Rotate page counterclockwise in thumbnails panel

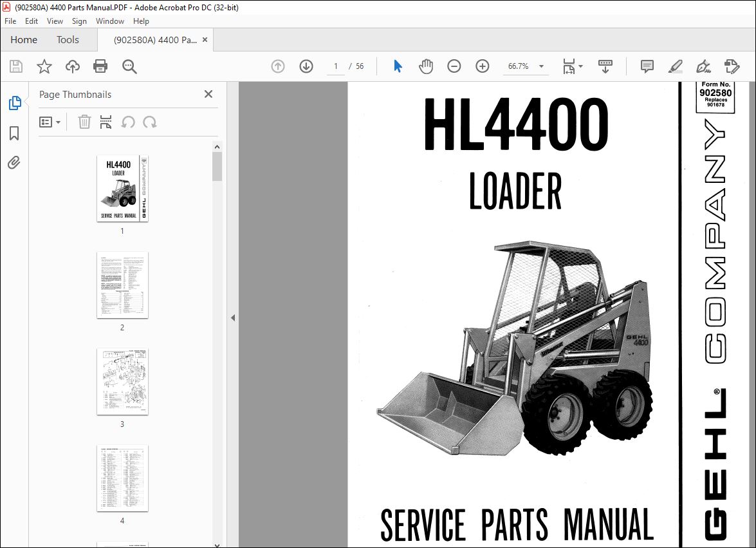128,122
